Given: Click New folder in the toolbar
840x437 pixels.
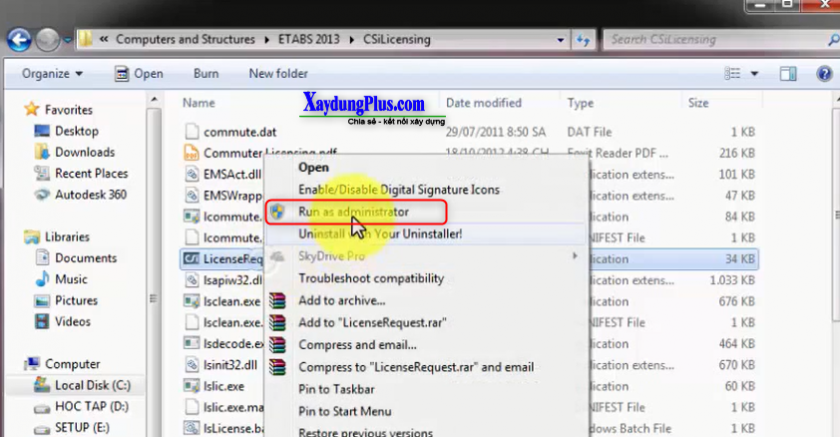Looking at the screenshot, I should [278, 74].
